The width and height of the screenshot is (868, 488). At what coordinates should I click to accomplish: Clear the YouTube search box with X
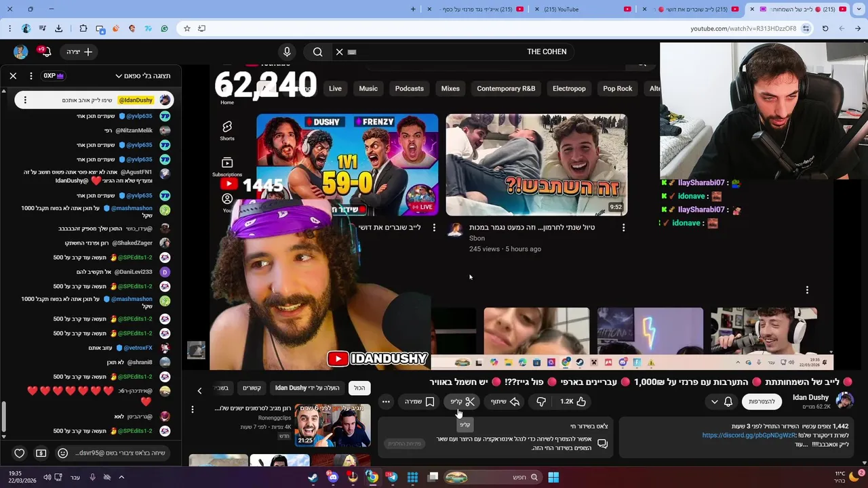click(x=340, y=52)
